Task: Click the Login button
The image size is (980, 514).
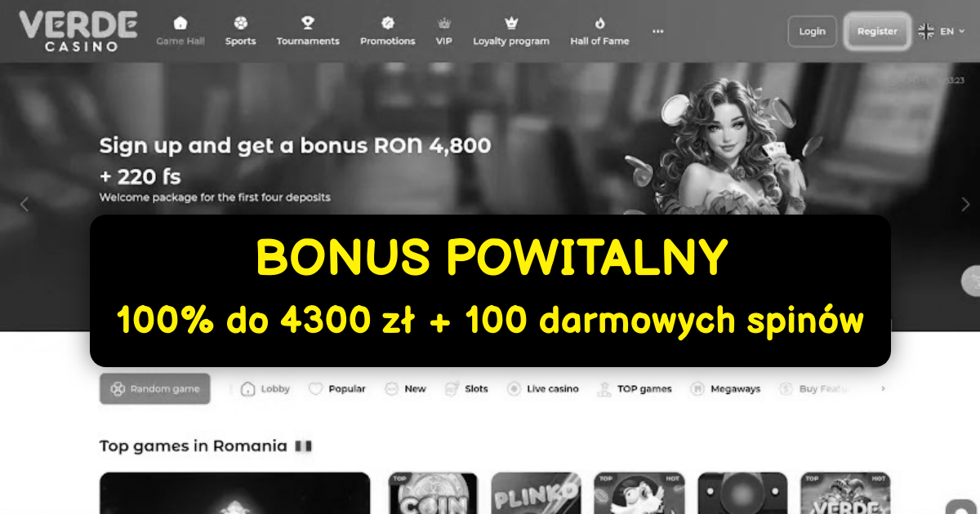Action: point(812,31)
